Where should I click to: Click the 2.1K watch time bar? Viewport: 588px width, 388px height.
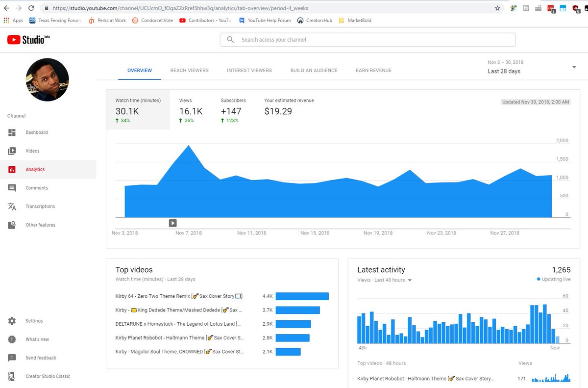point(288,352)
